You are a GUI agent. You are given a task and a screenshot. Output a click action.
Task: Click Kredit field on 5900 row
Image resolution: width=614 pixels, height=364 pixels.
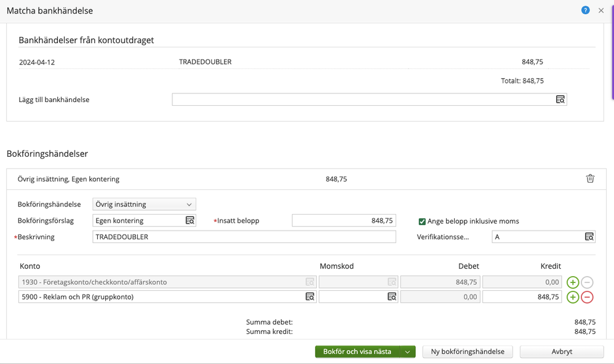coord(522,297)
